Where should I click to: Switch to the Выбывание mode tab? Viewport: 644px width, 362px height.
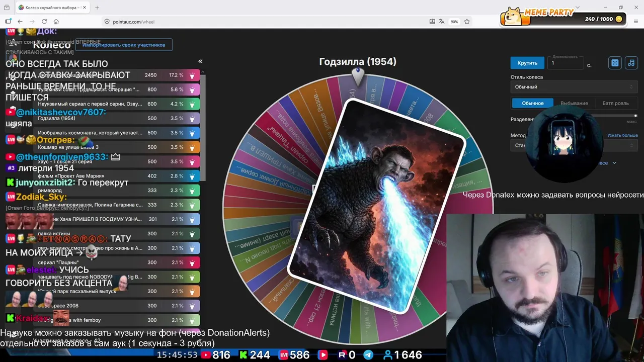point(574,103)
